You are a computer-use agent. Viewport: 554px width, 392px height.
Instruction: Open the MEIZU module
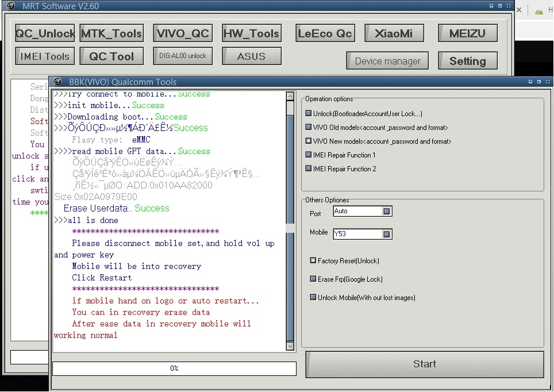coord(468,33)
